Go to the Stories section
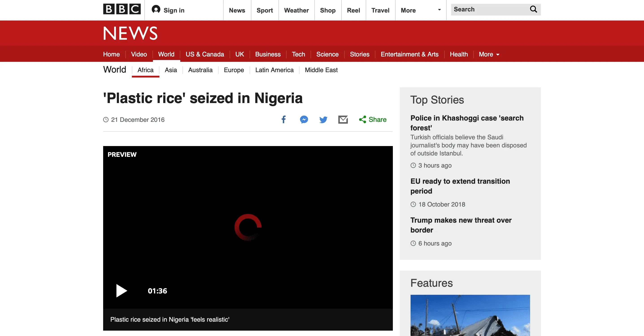The height and width of the screenshot is (336, 644). point(359,54)
